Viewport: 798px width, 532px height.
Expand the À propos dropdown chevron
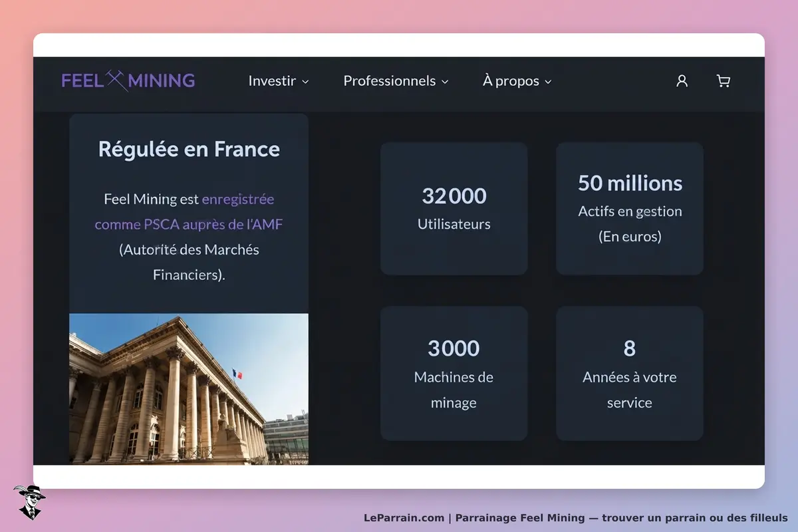[x=549, y=82]
